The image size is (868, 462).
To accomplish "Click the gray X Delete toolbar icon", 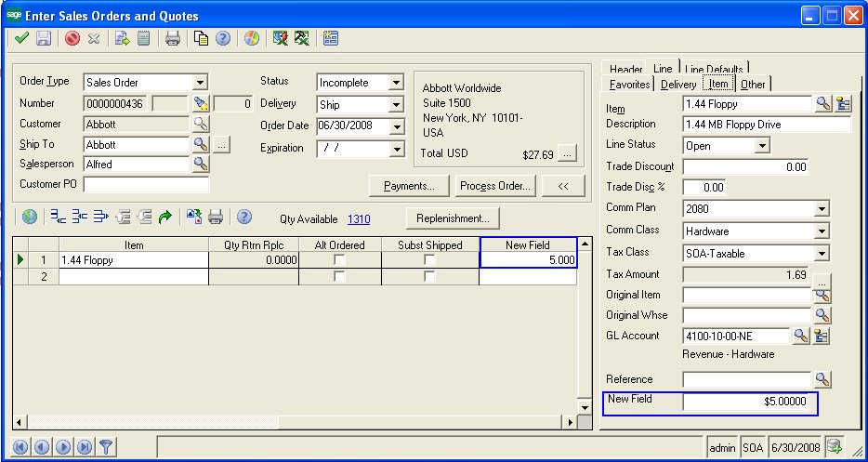I will [94, 38].
